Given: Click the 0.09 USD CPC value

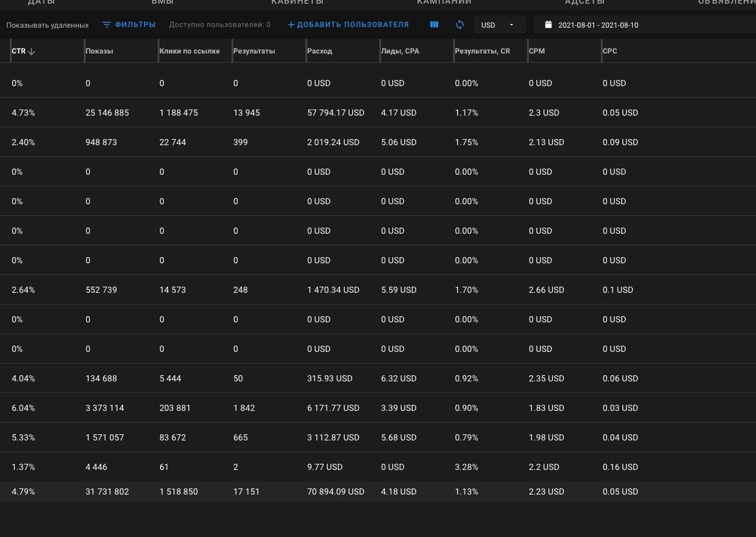Looking at the screenshot, I should click(x=620, y=142).
